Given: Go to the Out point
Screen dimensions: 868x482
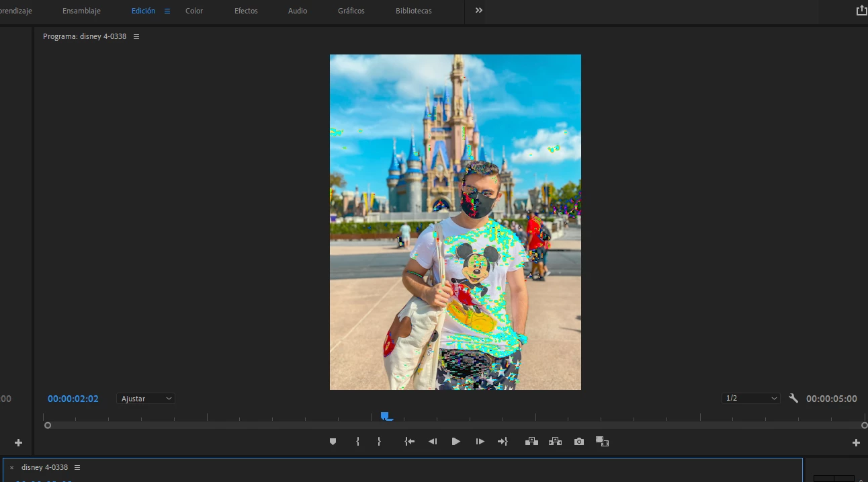Looking at the screenshot, I should (503, 442).
